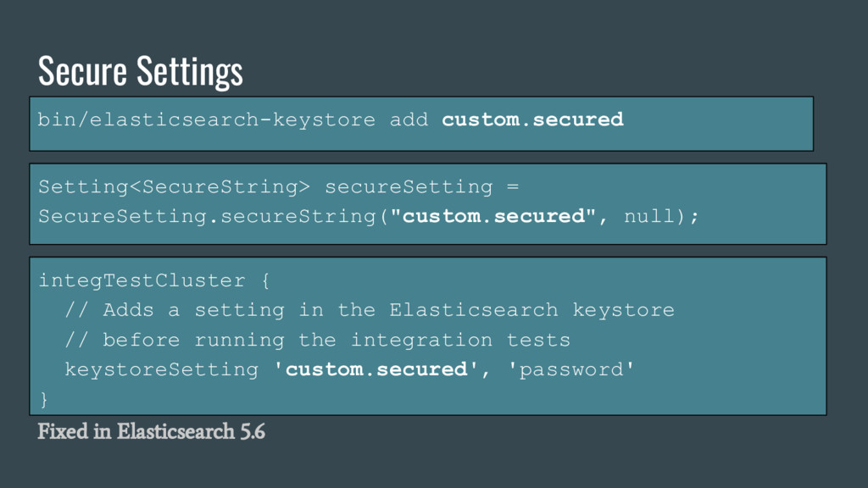Click bold "custom.secured" in the keystore command line

pyautogui.click(x=532, y=119)
